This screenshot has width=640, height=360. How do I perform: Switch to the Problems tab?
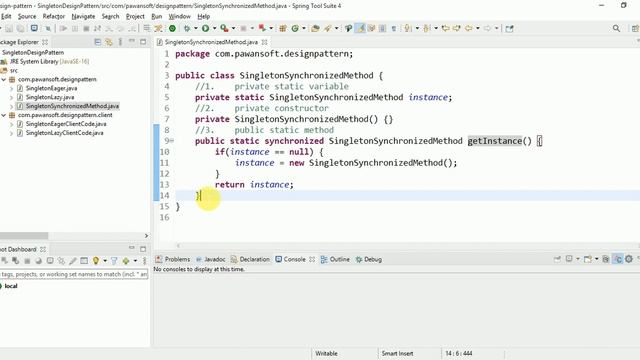pyautogui.click(x=173, y=259)
